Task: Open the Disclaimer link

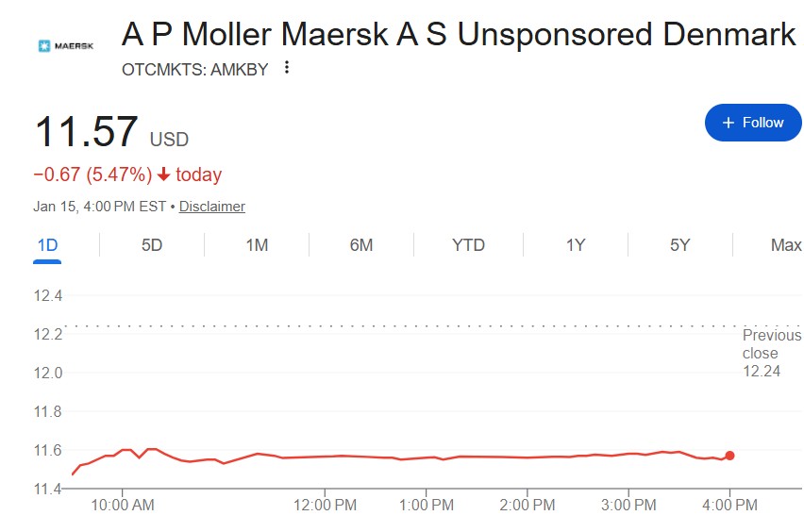Action: pyautogui.click(x=211, y=206)
